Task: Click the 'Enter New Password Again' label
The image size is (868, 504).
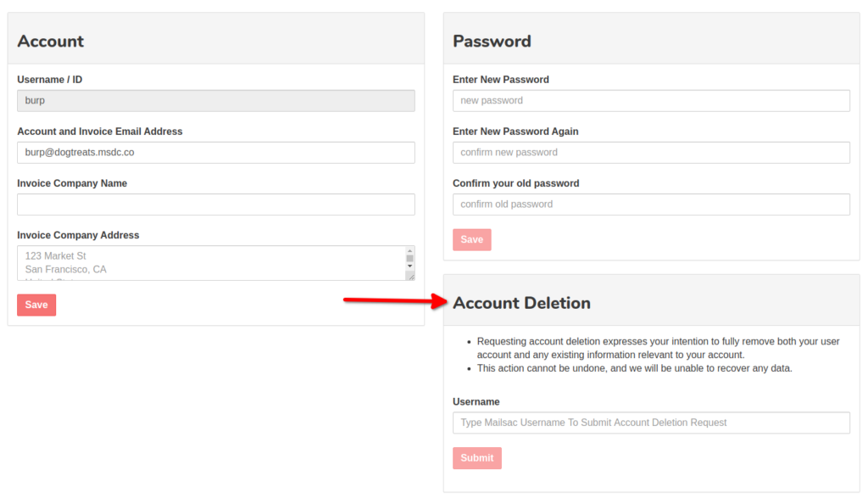Action: click(515, 132)
